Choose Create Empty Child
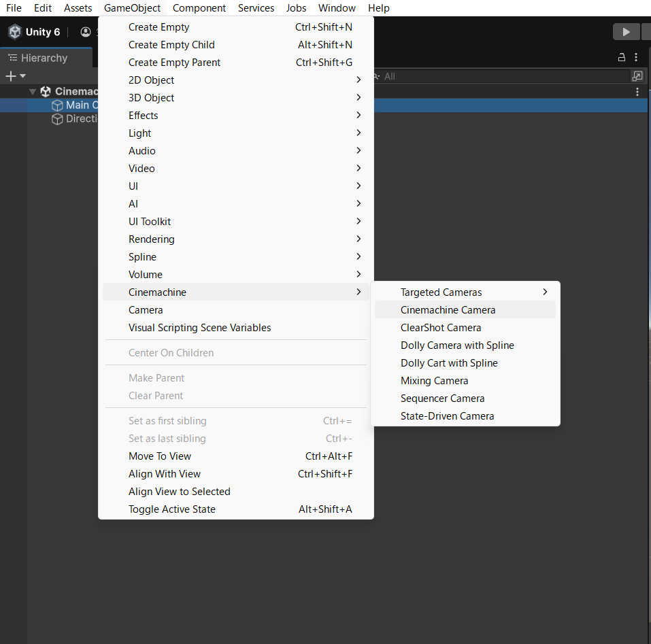Viewport: 651px width, 644px height. (236, 45)
